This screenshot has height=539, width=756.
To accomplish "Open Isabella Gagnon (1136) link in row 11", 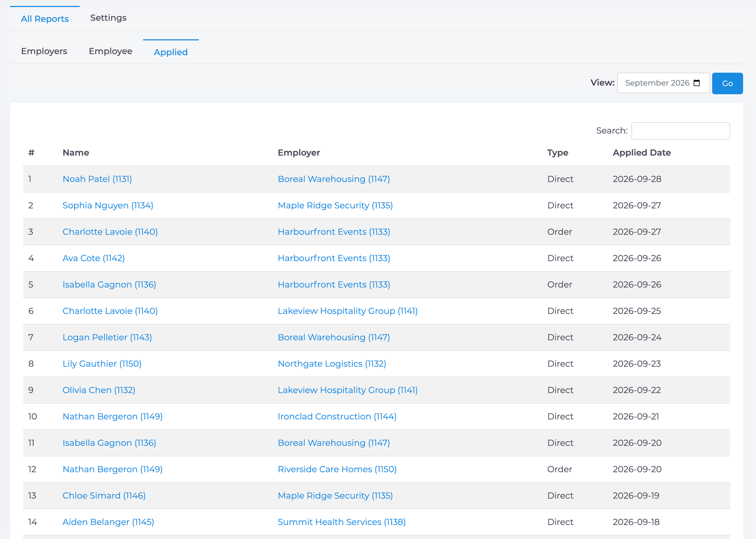I will (x=109, y=443).
